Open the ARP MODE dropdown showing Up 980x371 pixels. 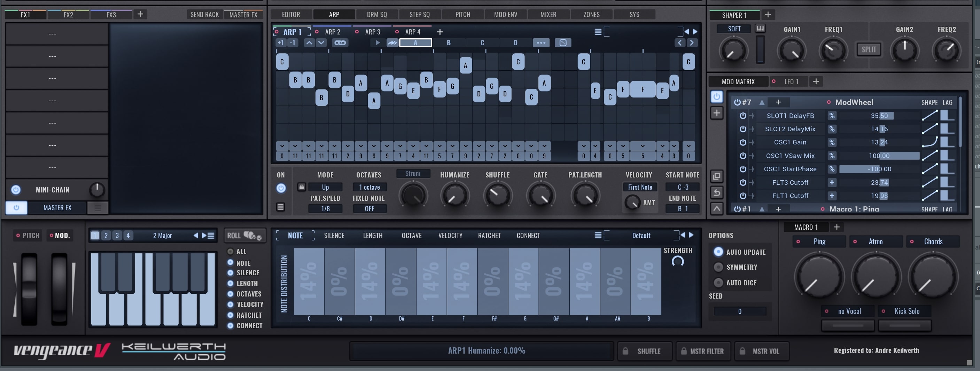click(325, 187)
